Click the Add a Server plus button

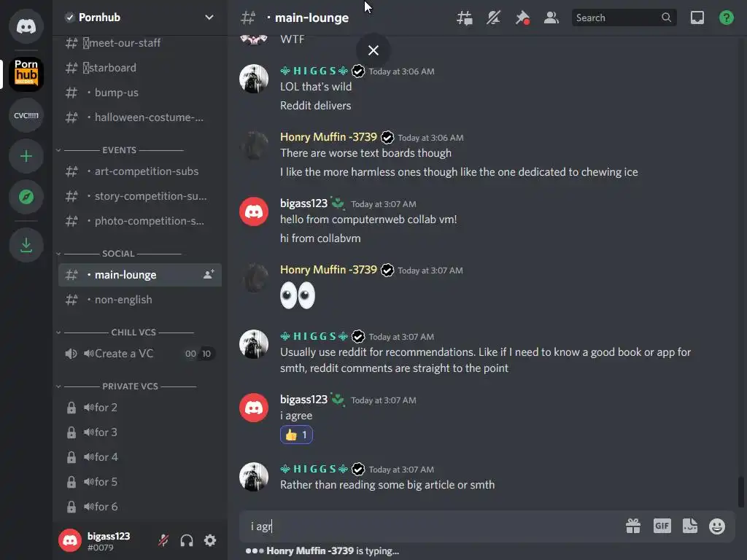pyautogui.click(x=26, y=157)
